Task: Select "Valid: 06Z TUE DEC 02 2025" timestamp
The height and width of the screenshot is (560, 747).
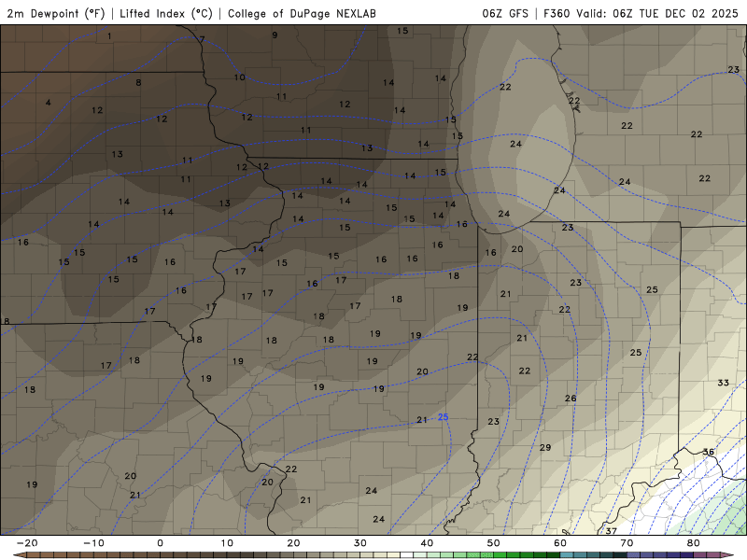Action: (x=657, y=13)
